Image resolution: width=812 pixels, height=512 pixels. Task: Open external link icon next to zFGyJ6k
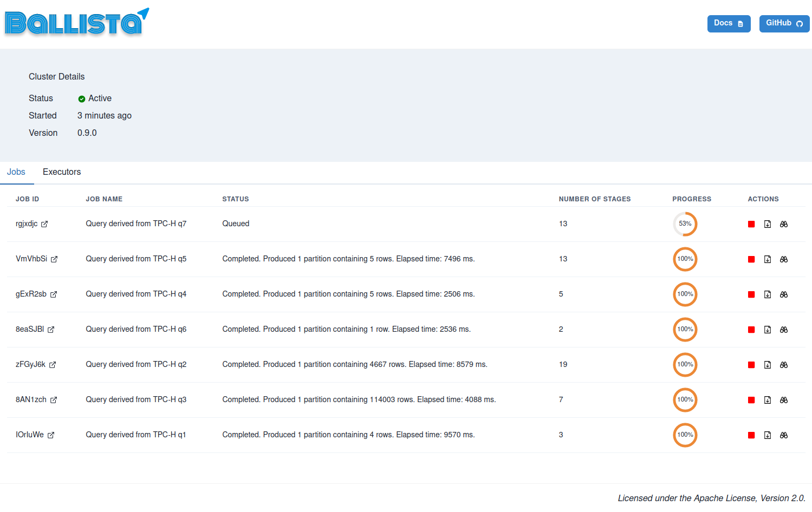[x=53, y=365]
